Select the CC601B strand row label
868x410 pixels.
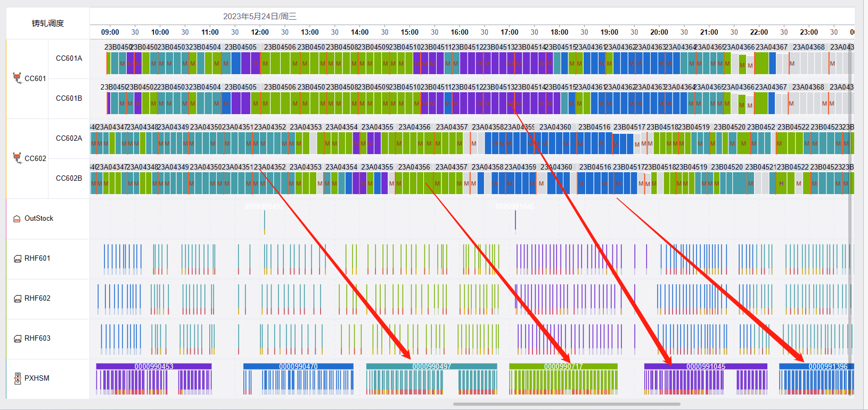coord(69,98)
